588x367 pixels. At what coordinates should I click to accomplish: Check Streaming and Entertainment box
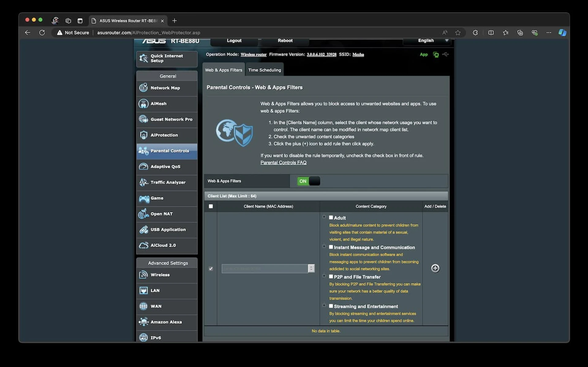coord(331,306)
